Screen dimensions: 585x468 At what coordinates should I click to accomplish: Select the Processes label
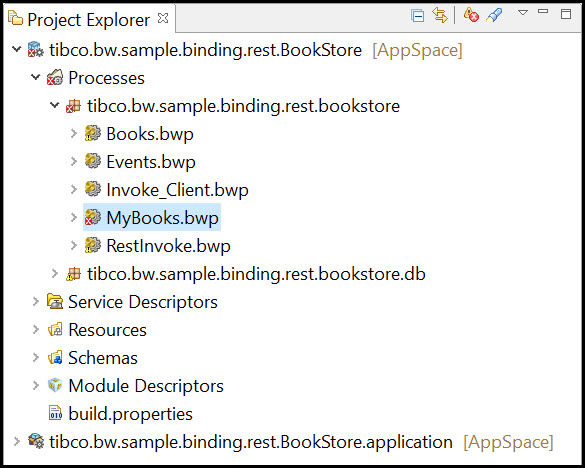tap(106, 78)
